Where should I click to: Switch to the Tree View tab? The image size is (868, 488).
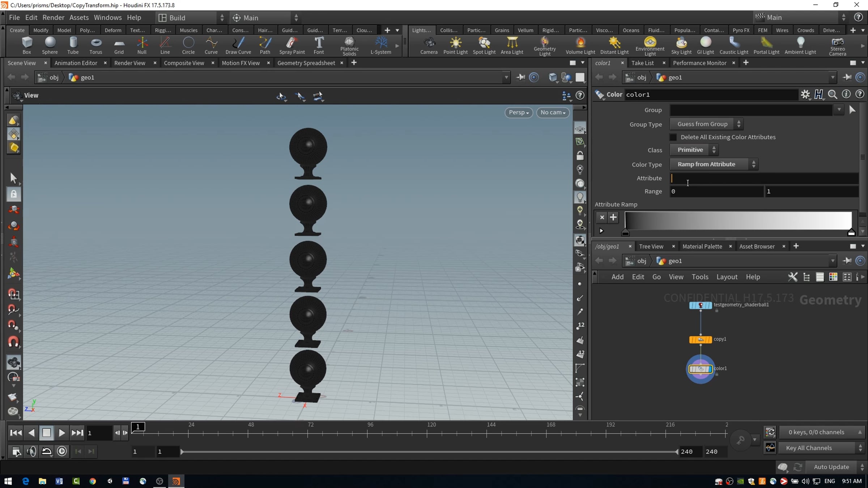point(651,246)
